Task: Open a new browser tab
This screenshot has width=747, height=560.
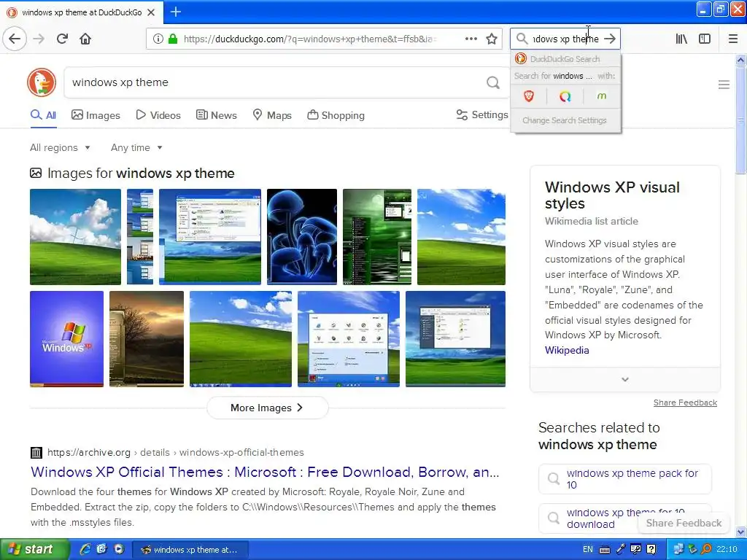Action: click(x=175, y=12)
